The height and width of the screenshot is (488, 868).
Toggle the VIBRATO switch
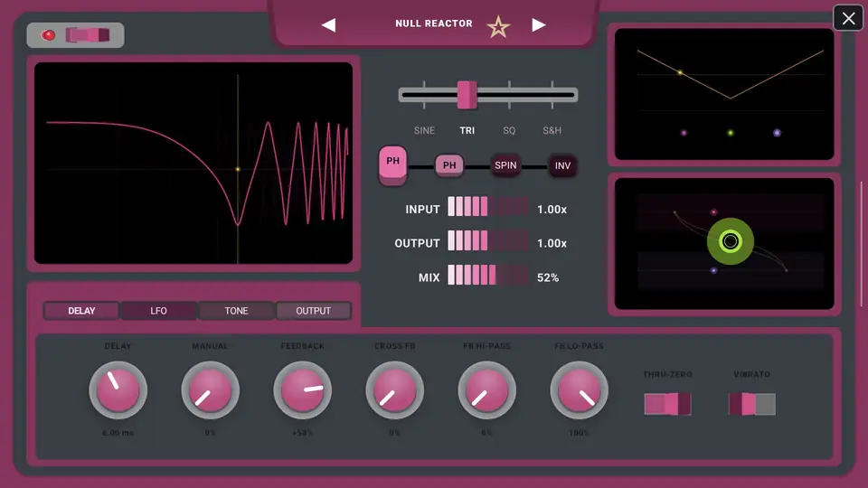tap(751, 404)
